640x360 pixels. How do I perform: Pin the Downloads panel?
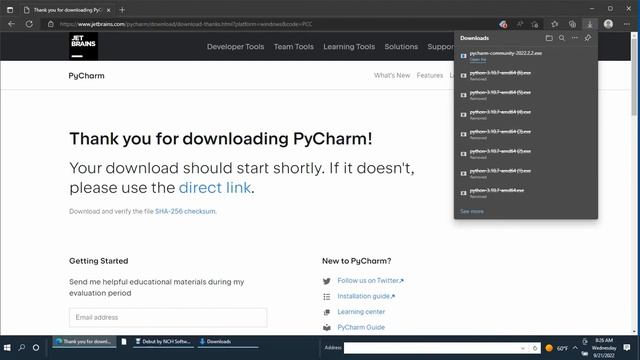pos(588,38)
